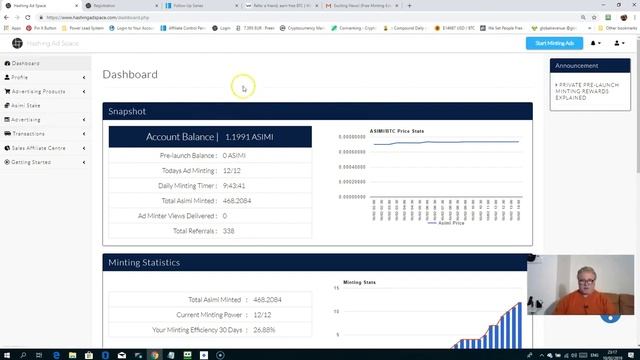Viewport: 640px width, 360px height.
Task: Expand the Transactions submenu chevron
Action: [84, 134]
